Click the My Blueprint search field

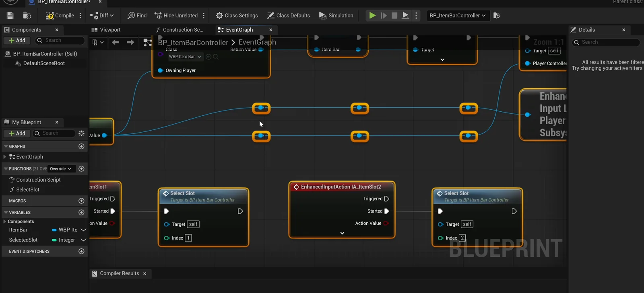click(54, 133)
